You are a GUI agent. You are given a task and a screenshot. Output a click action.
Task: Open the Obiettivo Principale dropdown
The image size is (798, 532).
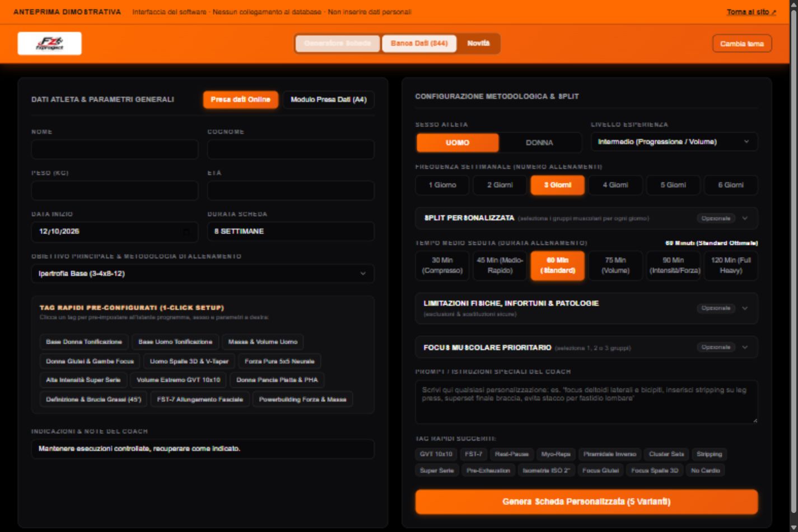point(203,274)
